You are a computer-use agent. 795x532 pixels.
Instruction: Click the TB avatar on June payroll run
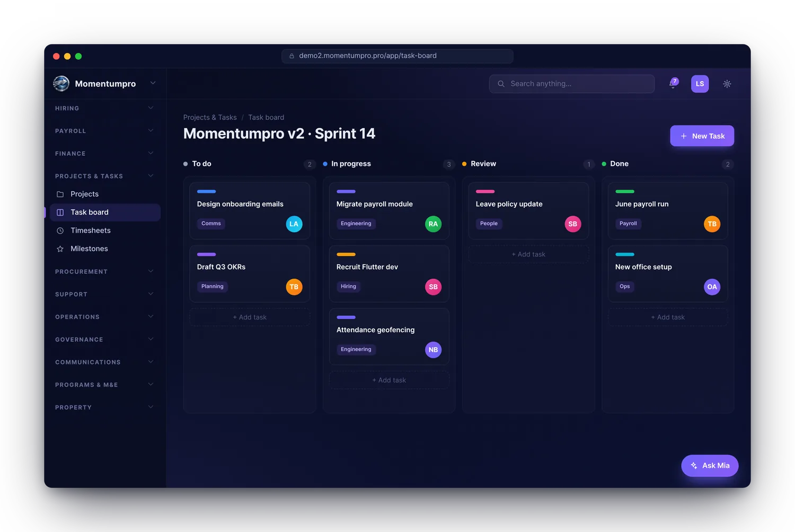[712, 224]
